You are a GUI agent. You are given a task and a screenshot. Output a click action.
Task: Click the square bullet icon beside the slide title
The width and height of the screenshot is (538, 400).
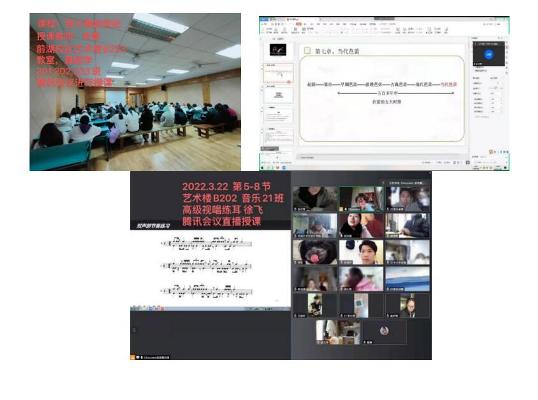tap(307, 51)
